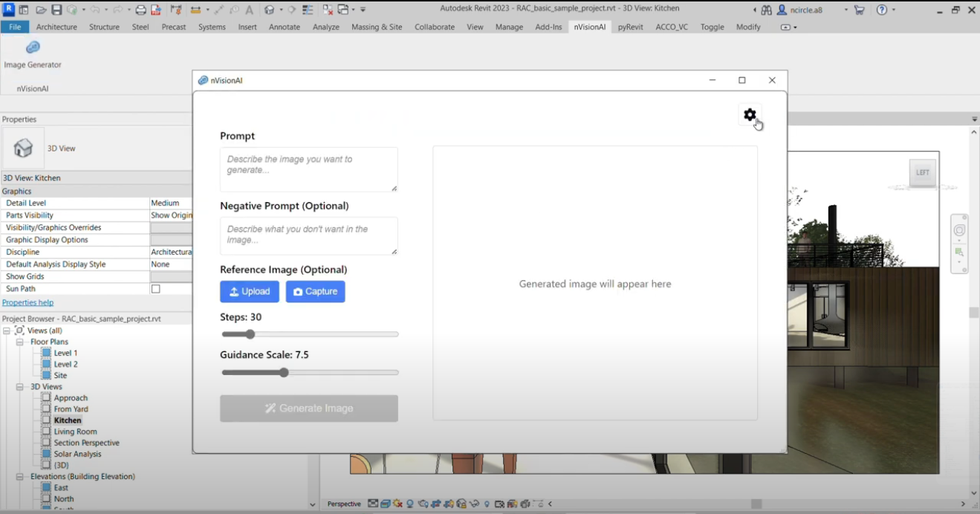Viewport: 980px width, 514px height.
Task: Click inside the Negative Prompt text field
Action: [x=309, y=236]
